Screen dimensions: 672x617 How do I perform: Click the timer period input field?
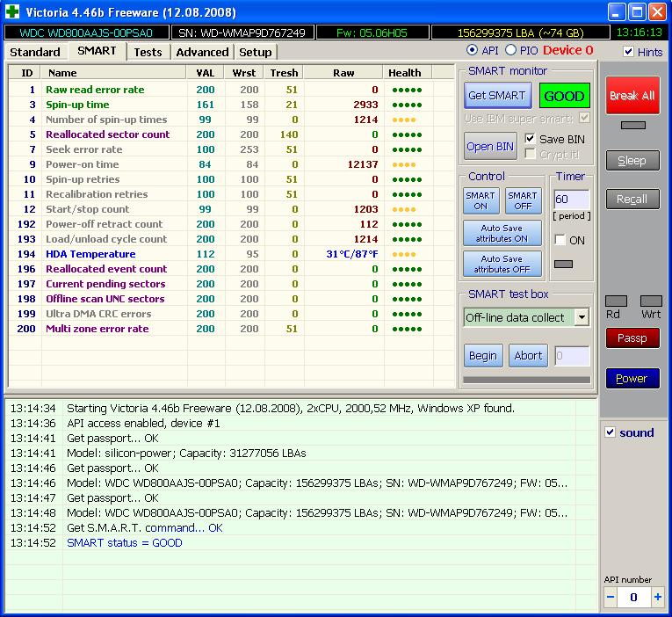click(571, 200)
